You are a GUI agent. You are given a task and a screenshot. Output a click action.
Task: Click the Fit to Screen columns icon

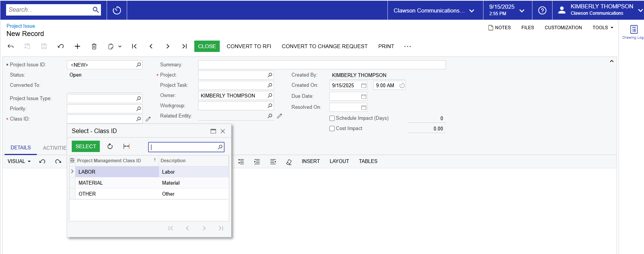click(x=127, y=146)
